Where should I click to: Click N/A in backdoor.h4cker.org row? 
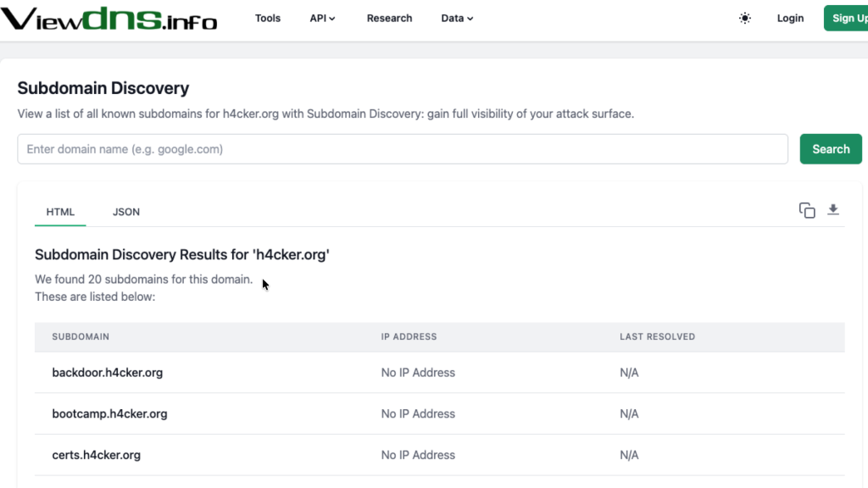tap(629, 373)
